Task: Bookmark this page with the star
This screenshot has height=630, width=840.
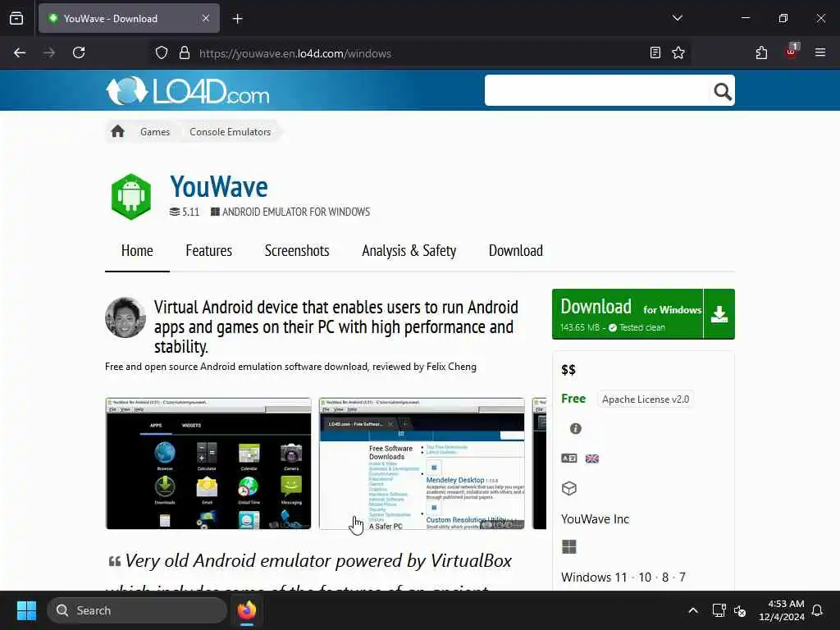Action: tap(678, 53)
